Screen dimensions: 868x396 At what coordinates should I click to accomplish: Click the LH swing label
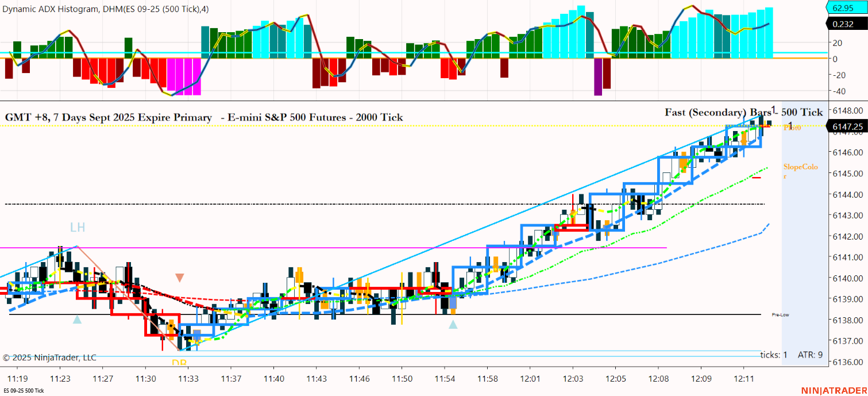[x=78, y=228]
